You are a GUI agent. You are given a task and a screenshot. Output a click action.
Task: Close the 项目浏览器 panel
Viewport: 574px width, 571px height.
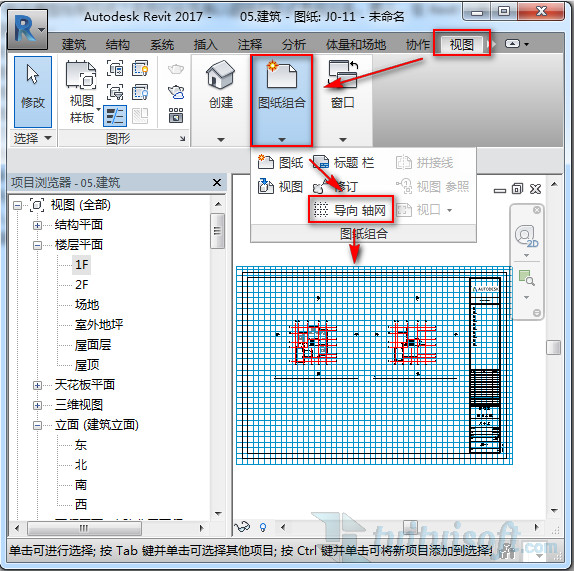pyautogui.click(x=217, y=182)
